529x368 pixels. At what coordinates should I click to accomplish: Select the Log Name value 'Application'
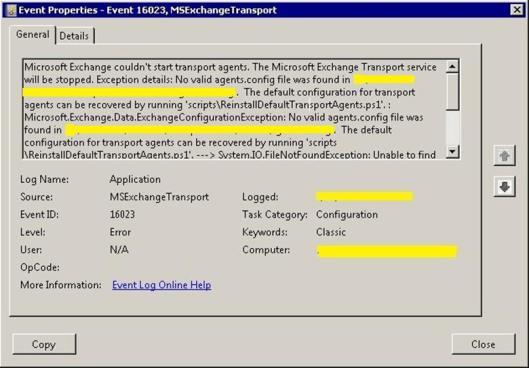click(135, 179)
